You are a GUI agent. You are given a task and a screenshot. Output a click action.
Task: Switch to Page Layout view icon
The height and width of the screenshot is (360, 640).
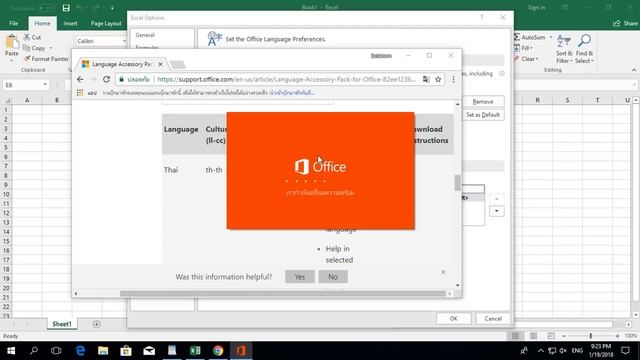[x=533, y=336]
